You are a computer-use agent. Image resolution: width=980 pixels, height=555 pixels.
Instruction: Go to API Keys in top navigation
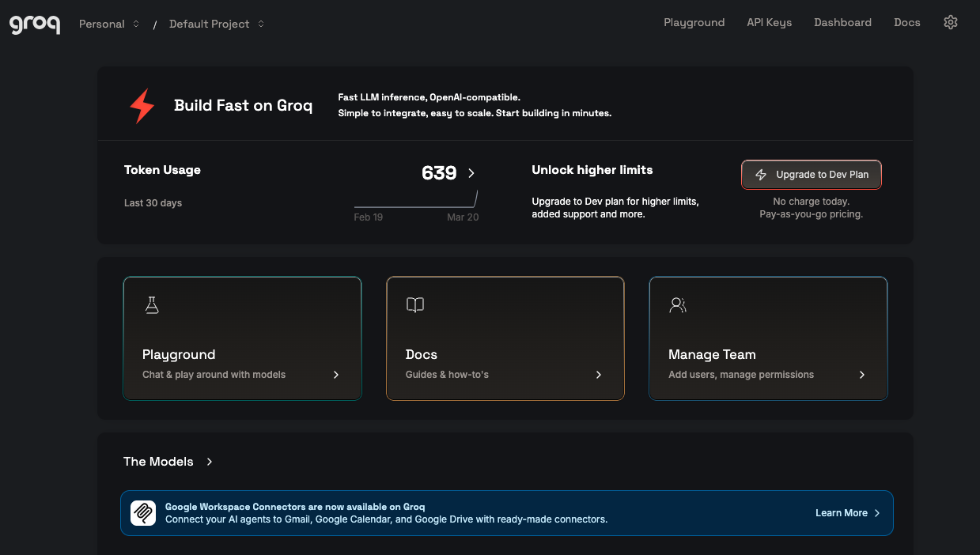coord(770,22)
